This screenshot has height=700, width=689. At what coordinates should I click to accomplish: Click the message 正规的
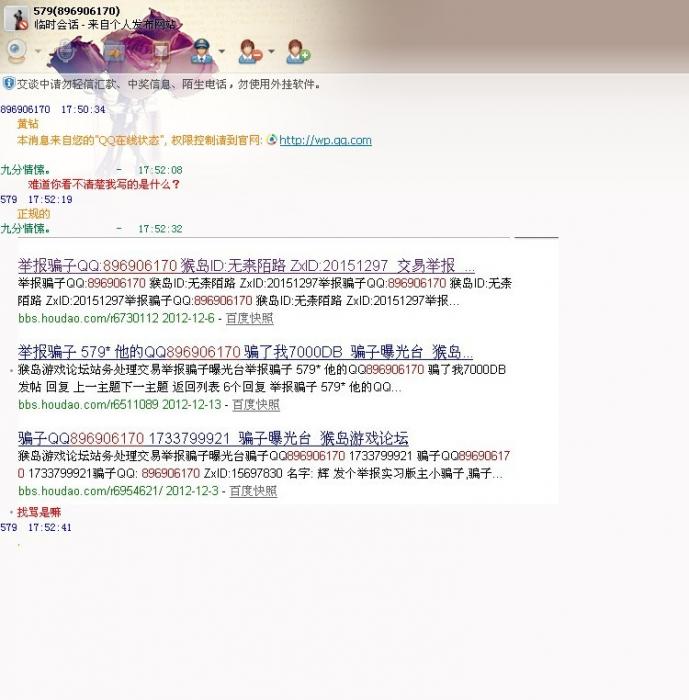33,213
